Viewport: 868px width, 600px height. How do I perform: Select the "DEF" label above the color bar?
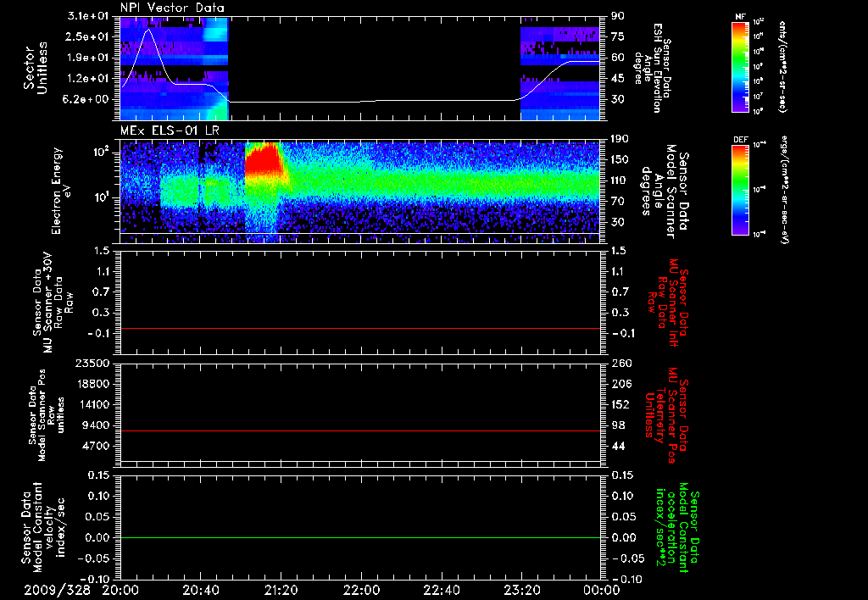coord(741,140)
